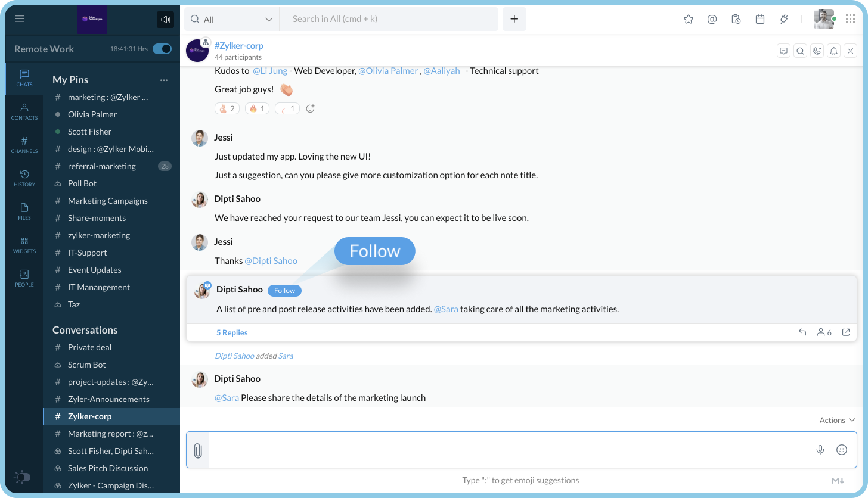Image resolution: width=868 pixels, height=498 pixels.
Task: Click the Follow button on thread
Action: point(284,291)
